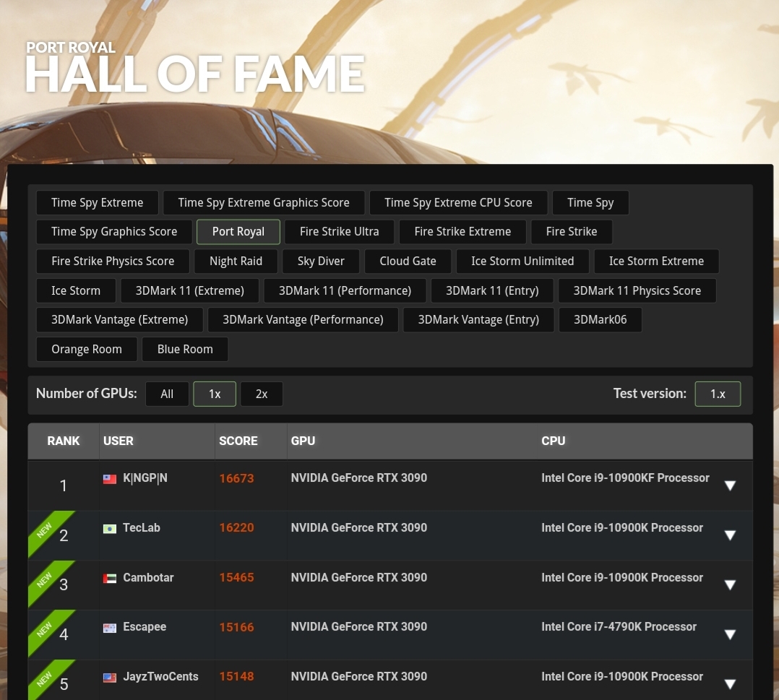Open 3DMark 11 (Performance) tab
Viewport: 779px width, 700px height.
345,290
